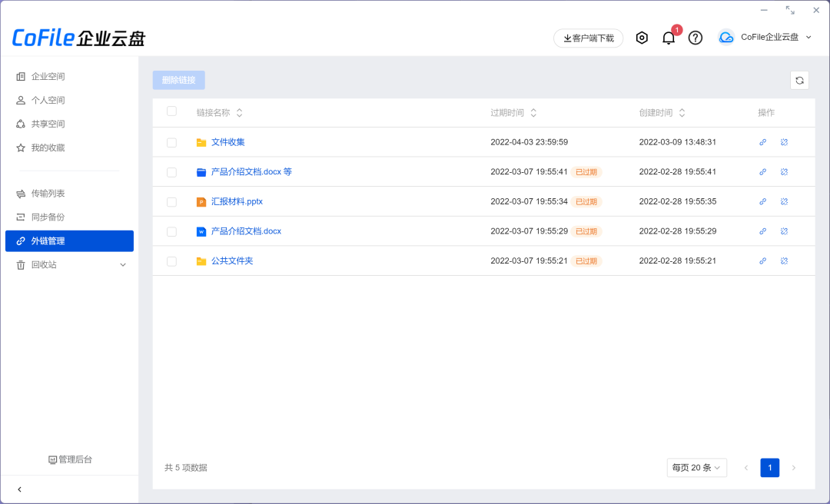Unlink icon for 产品介绍文档.docx 等 row
The width and height of the screenshot is (830, 504).
784,172
